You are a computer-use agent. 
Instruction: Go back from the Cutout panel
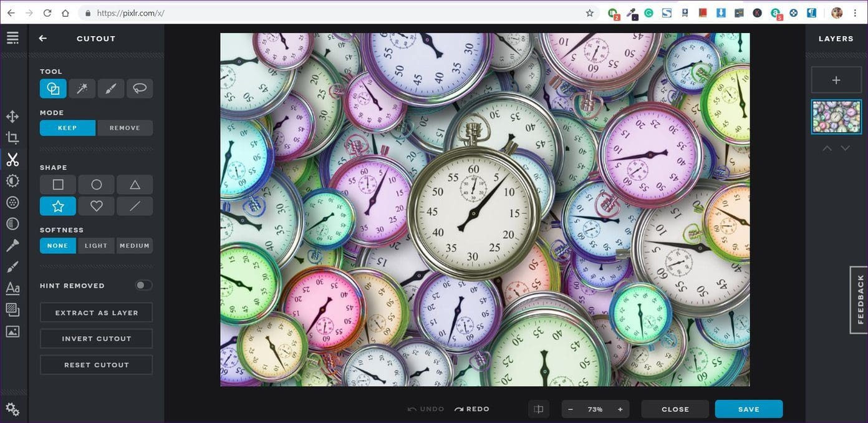pos(43,39)
